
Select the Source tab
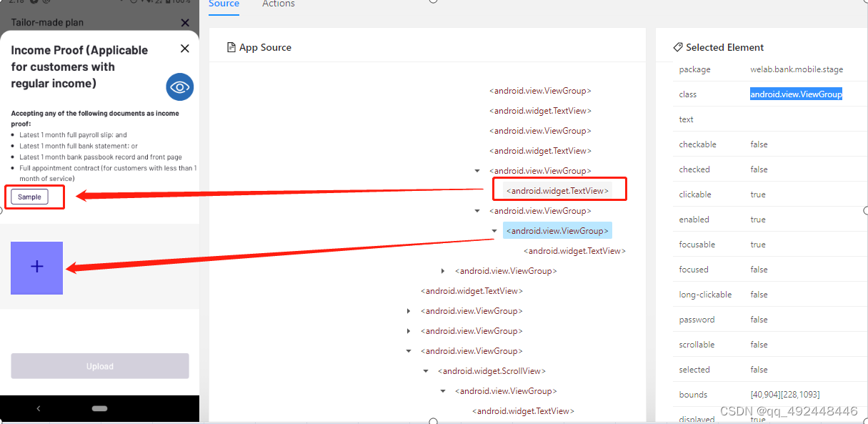click(224, 4)
